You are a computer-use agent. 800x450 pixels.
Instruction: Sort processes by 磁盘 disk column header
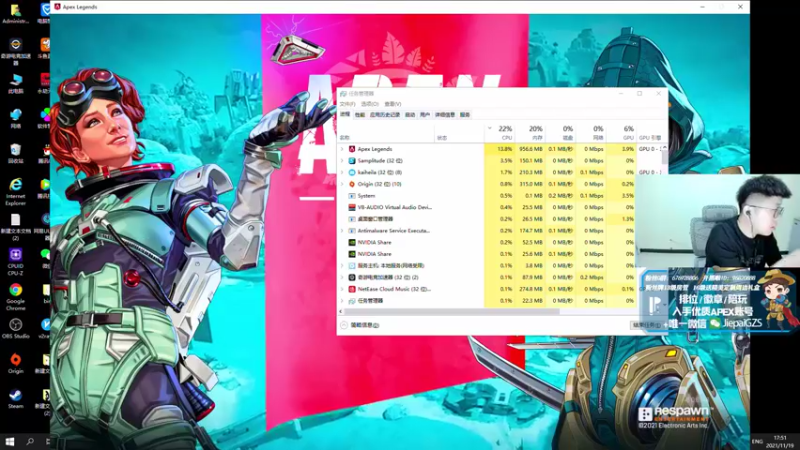[x=561, y=133]
